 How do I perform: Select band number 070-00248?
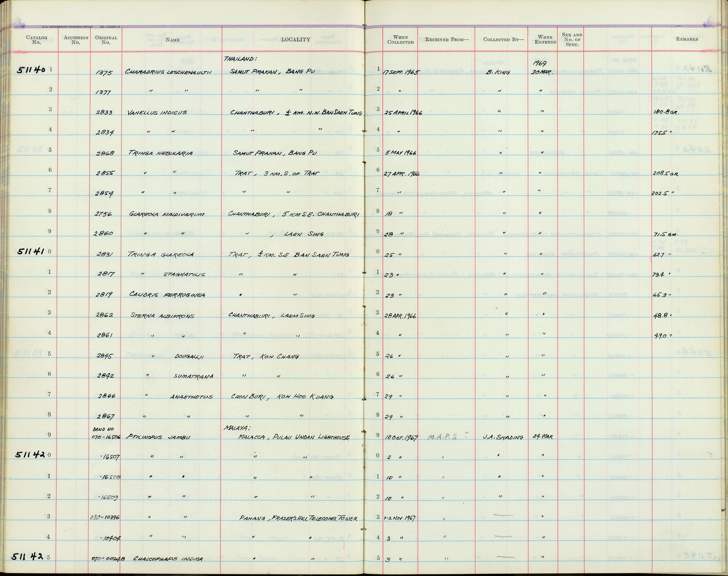[x=108, y=559]
